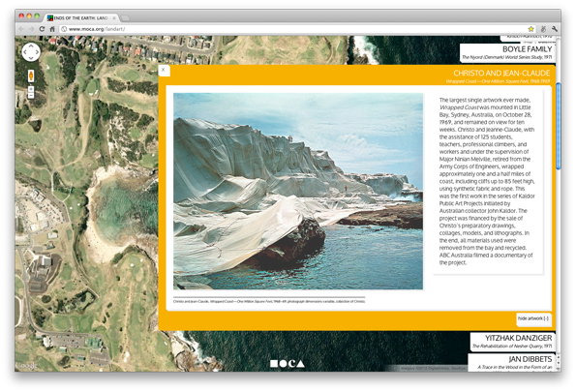
Task: Reload the page
Action: [43, 29]
